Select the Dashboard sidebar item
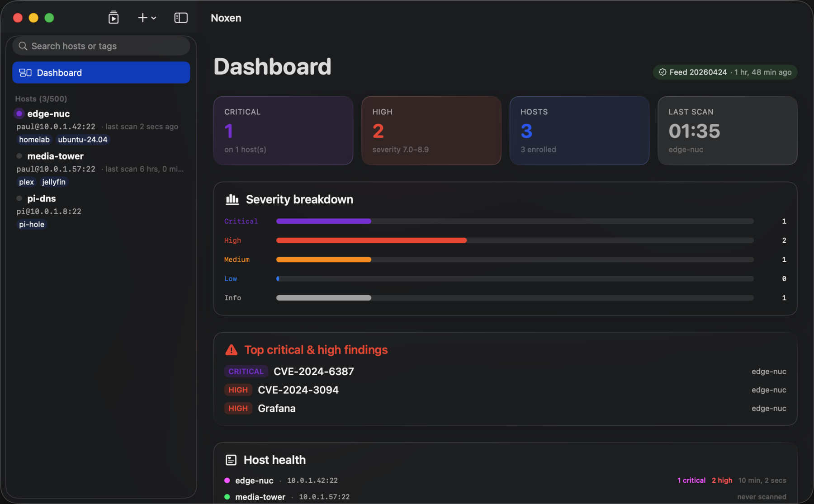814x504 pixels. pyautogui.click(x=101, y=73)
